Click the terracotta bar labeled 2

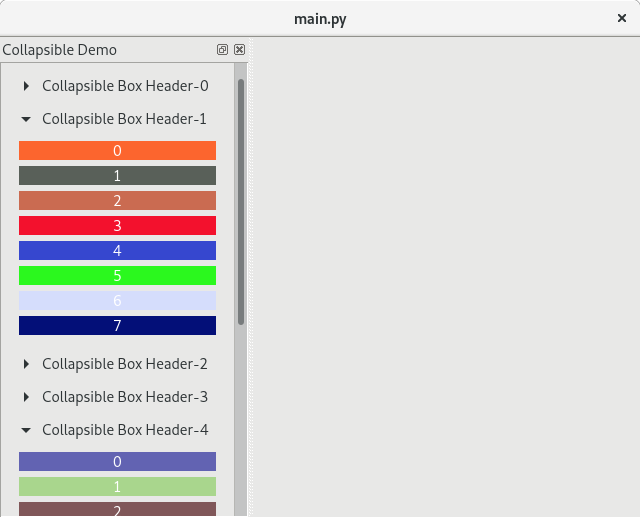pyautogui.click(x=117, y=201)
